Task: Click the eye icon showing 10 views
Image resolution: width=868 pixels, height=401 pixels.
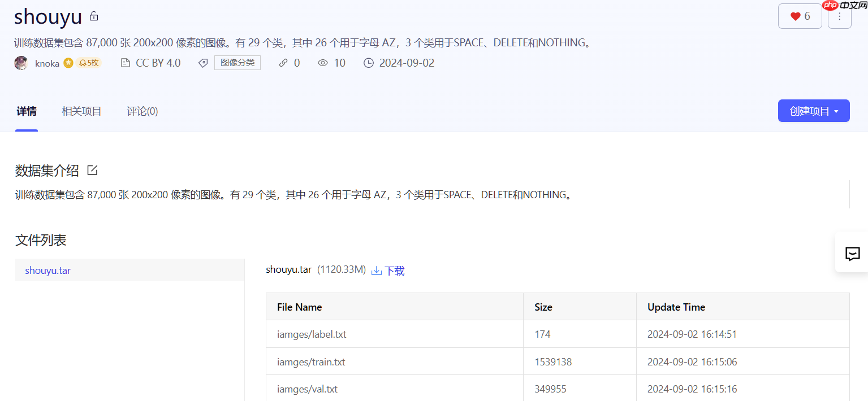Action: 323,63
